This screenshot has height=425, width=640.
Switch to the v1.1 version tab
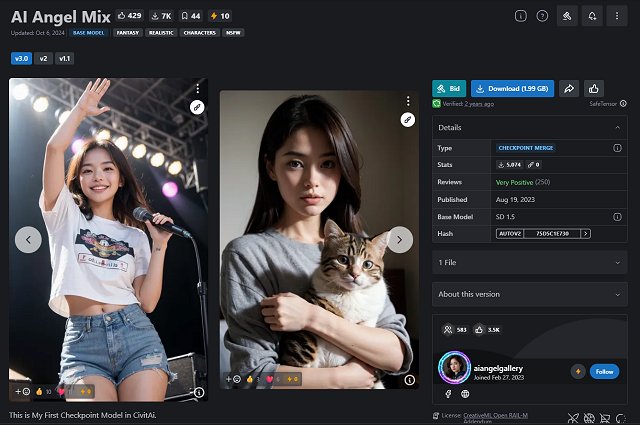[65, 59]
